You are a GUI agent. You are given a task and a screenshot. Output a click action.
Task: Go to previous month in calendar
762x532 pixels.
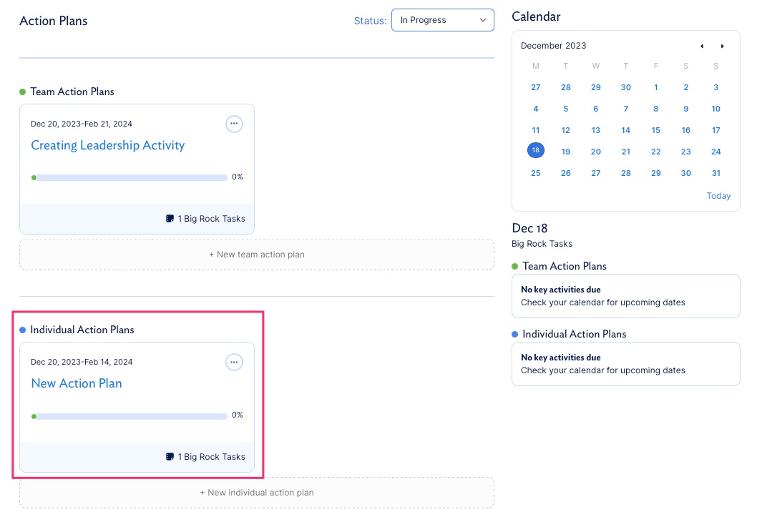point(702,46)
